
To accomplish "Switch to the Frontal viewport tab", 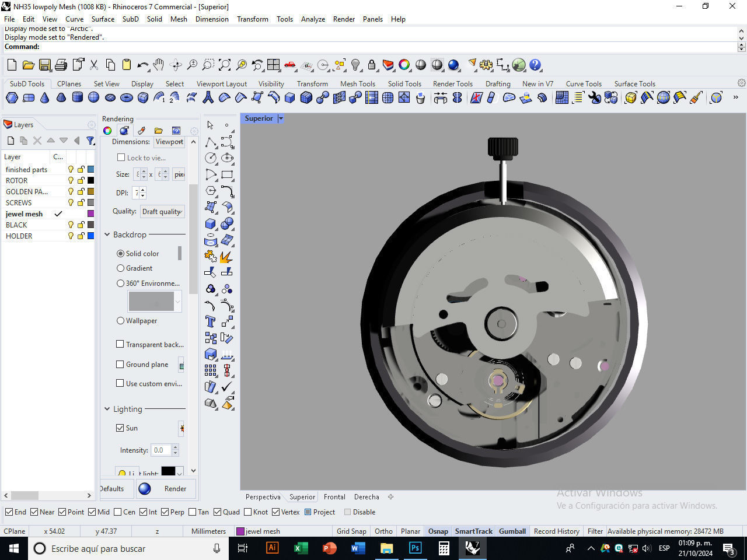I will (334, 497).
